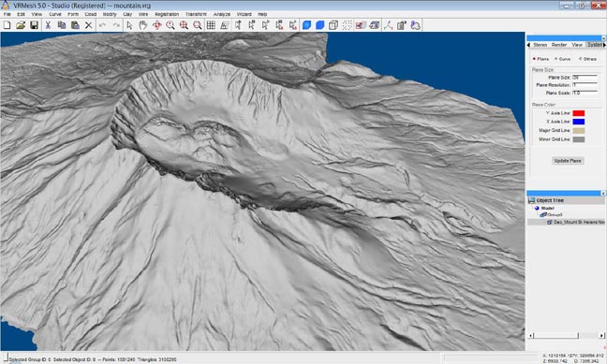Viewport: 607px width, 364px height.
Task: Close the Object Tree panel
Action: point(603,193)
